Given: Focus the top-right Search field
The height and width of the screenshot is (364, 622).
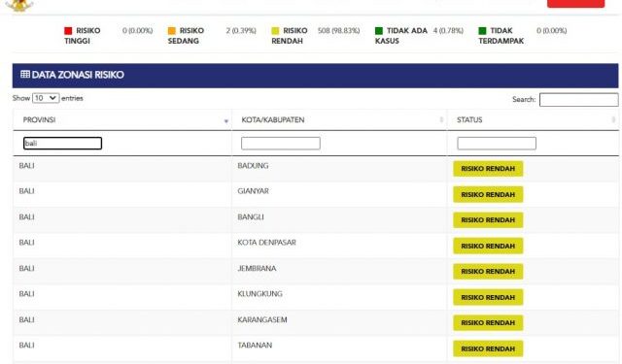Looking at the screenshot, I should click(579, 99).
